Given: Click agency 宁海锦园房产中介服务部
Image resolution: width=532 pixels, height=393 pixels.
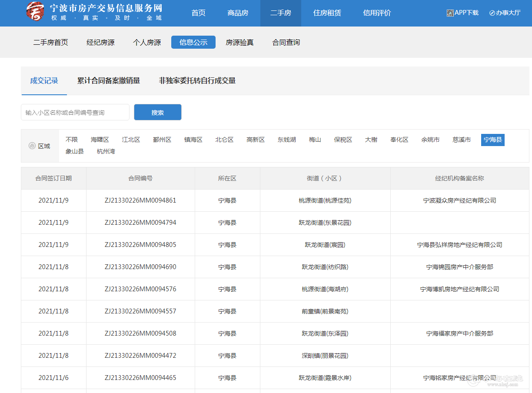Looking at the screenshot, I should [460, 267].
